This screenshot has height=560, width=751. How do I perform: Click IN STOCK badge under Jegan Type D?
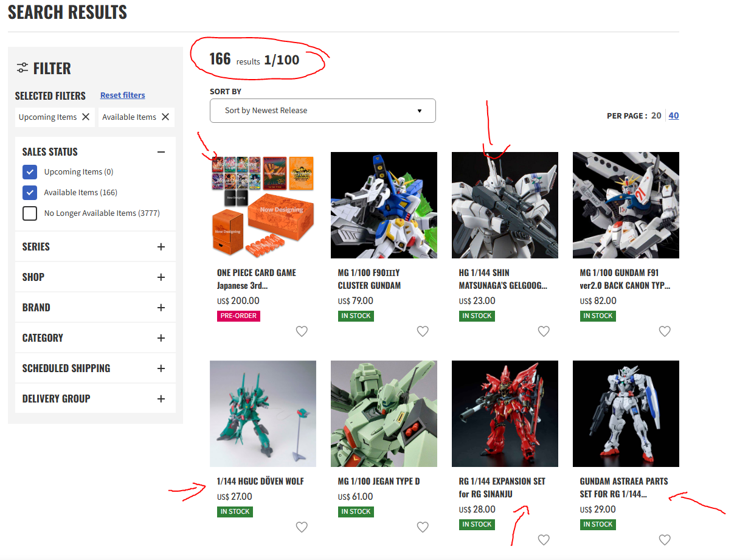pos(356,512)
